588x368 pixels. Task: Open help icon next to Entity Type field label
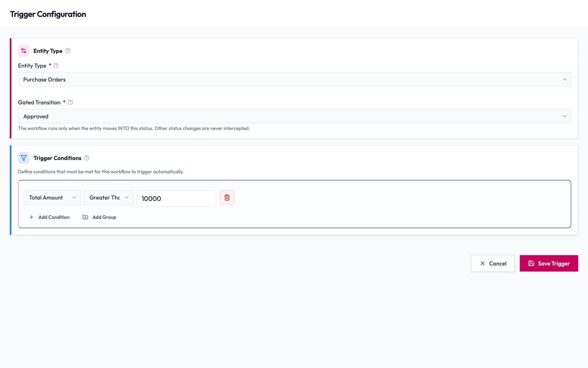point(56,66)
